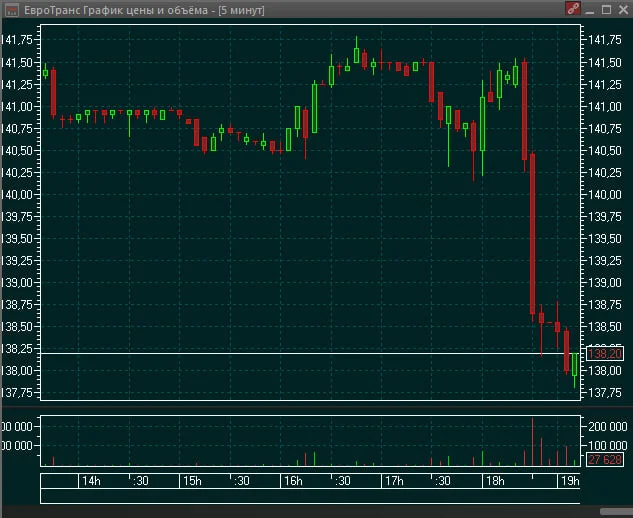Select the 16h mark on time axis
633x518 pixels.
pos(293,481)
